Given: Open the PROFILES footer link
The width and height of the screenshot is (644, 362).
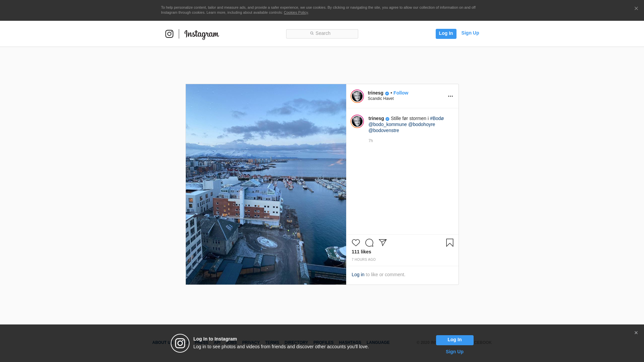Looking at the screenshot, I should [323, 343].
